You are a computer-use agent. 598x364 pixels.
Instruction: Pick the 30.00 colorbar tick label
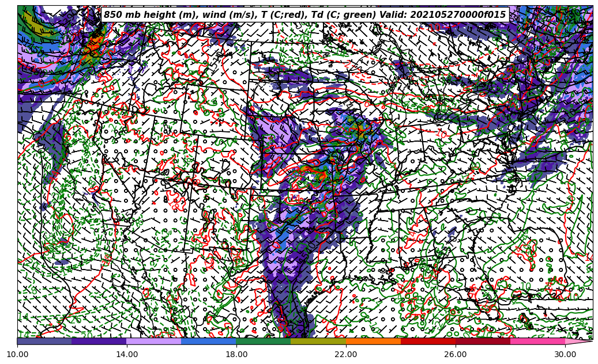click(x=565, y=355)
